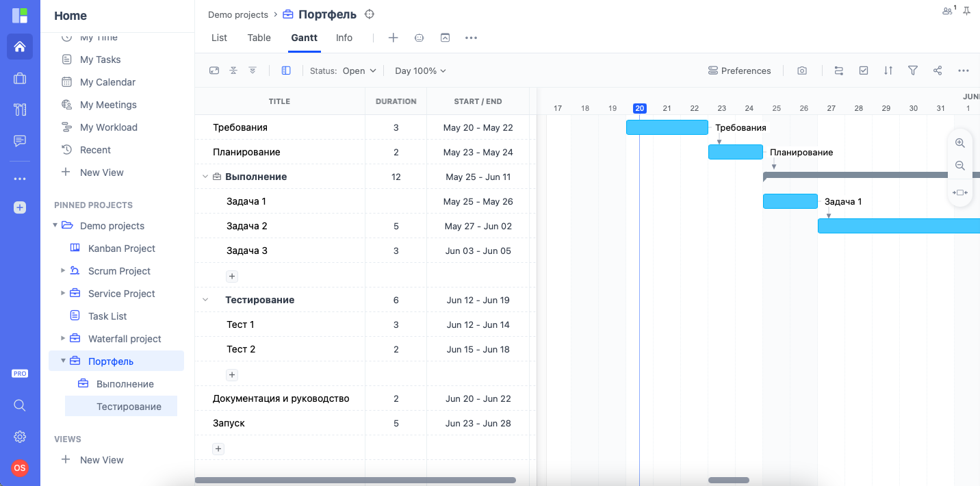This screenshot has height=486, width=980.
Task: Click the zoom in magnifier icon
Action: click(x=959, y=143)
